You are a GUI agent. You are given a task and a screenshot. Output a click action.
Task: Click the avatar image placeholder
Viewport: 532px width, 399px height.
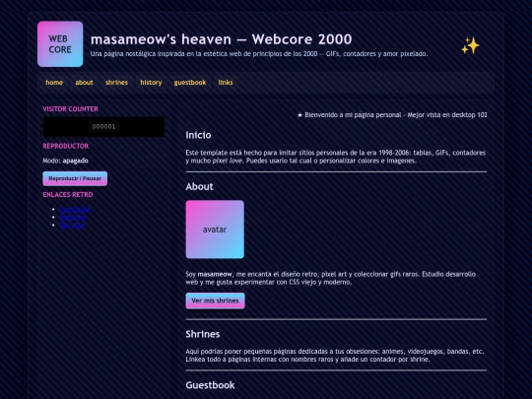pos(215,230)
